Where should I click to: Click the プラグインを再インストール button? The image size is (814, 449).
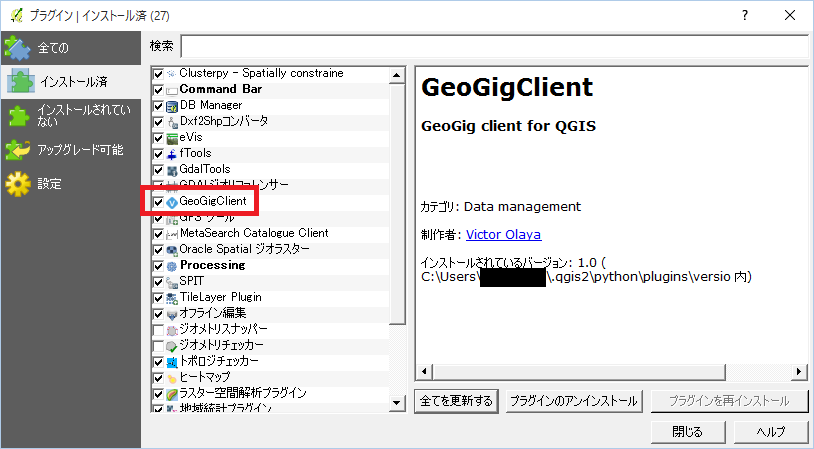[729, 401]
